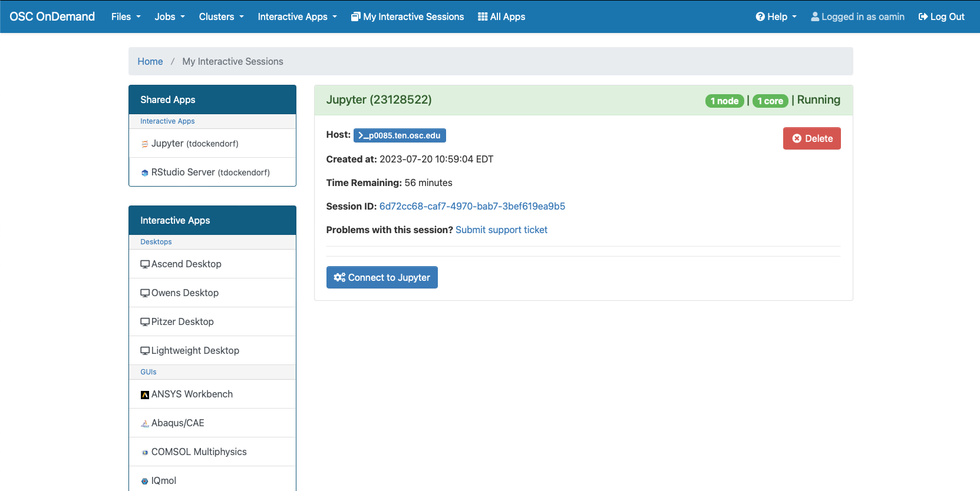The width and height of the screenshot is (980, 491).
Task: Click the Jupyter icon in Shared Apps
Action: pos(145,144)
